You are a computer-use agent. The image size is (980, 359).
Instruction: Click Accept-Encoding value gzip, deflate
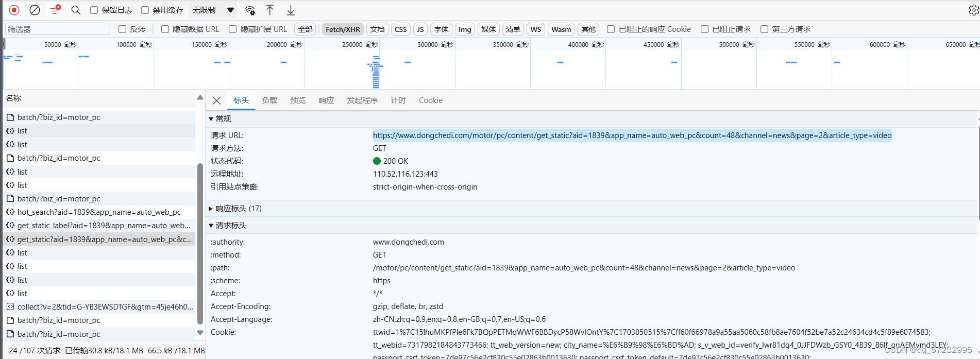tap(408, 306)
